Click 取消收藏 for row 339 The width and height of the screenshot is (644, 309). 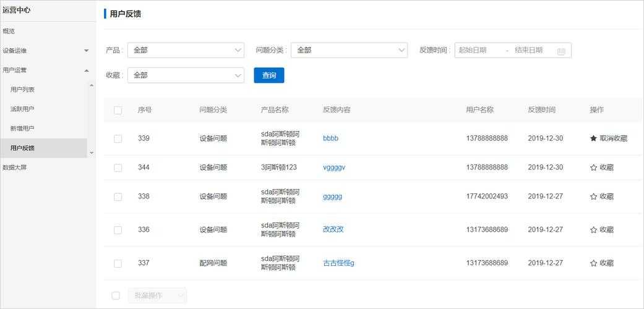pyautogui.click(x=614, y=138)
